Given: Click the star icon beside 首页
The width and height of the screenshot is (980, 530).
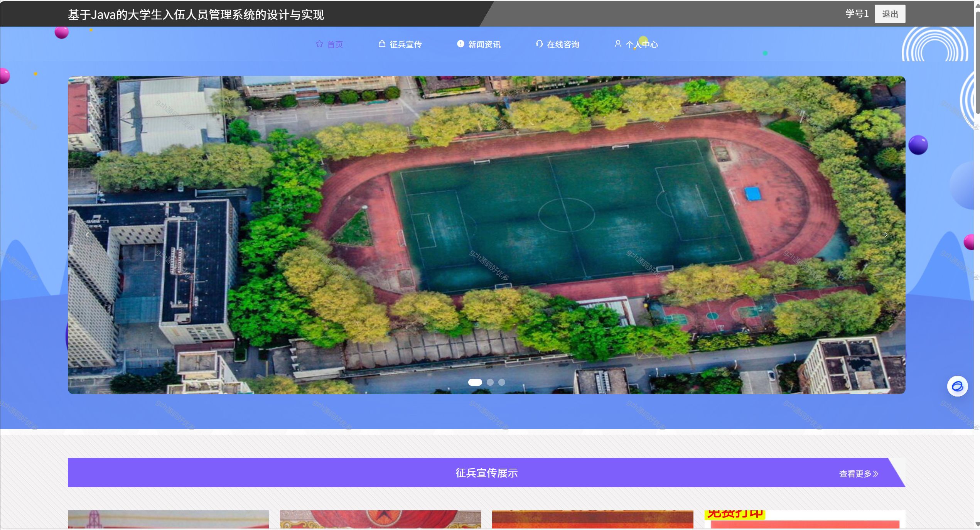Looking at the screenshot, I should pyautogui.click(x=319, y=44).
